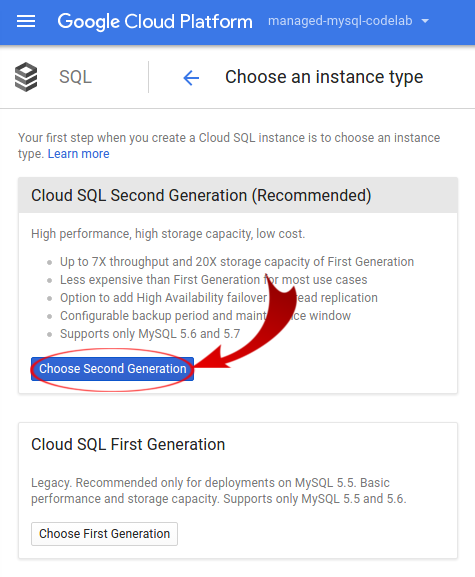Click Choose Second Generation button
475x577 pixels.
coord(112,369)
